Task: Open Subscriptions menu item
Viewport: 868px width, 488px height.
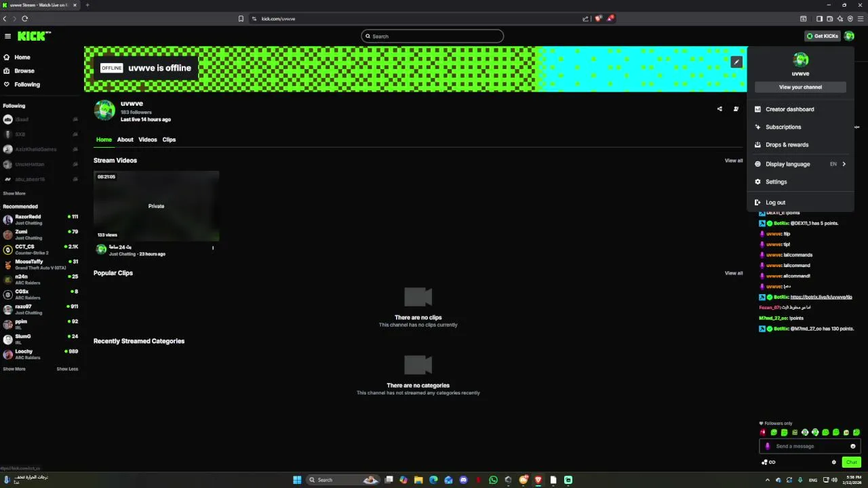Action: 800,127
